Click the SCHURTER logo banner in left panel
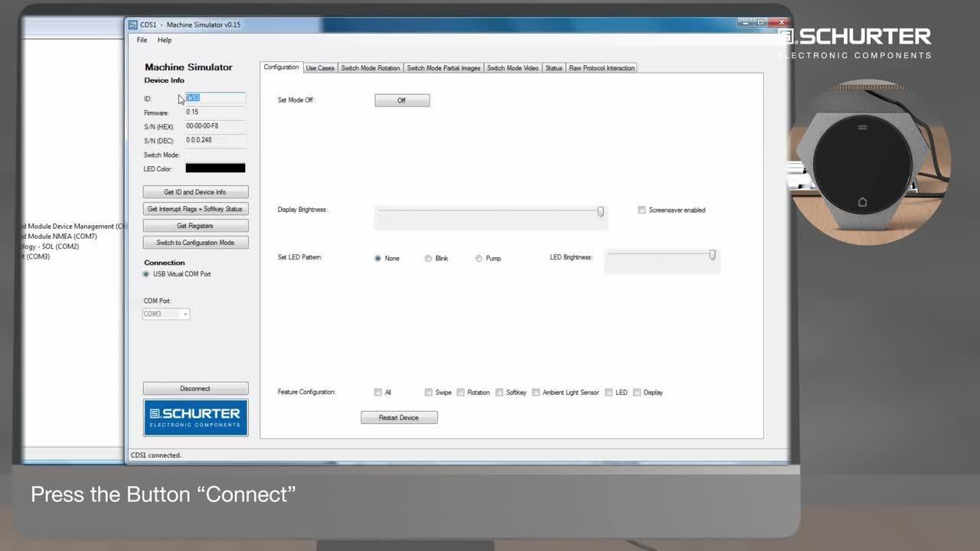 [195, 417]
